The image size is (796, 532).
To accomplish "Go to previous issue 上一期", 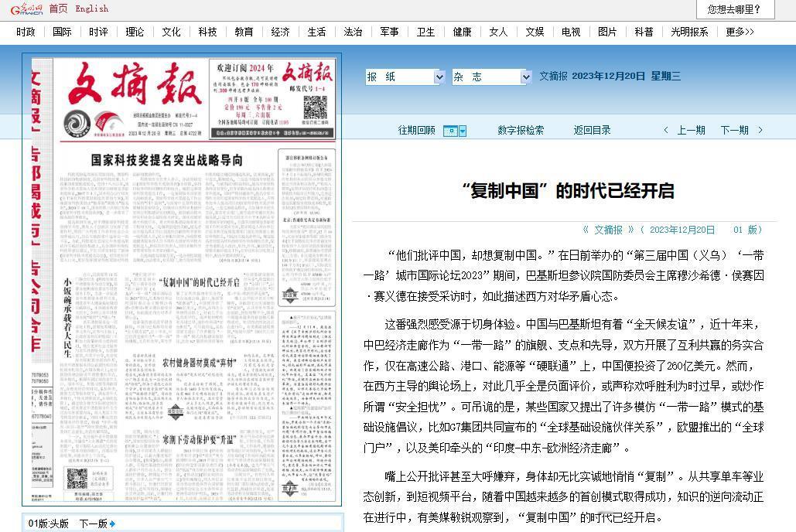I will [x=691, y=131].
